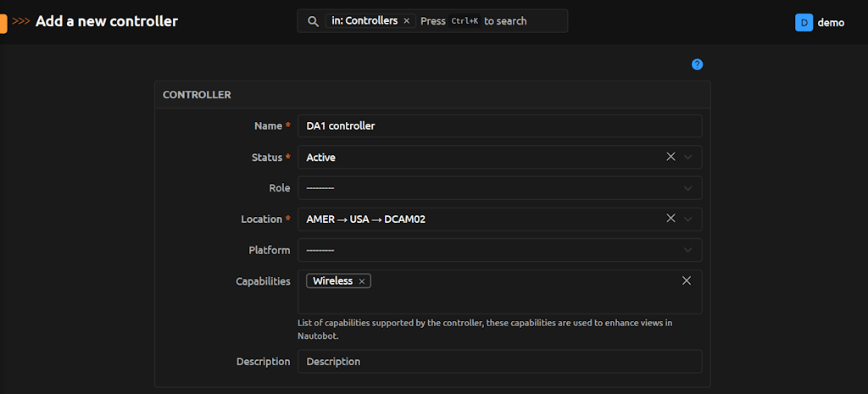Screen dimensions: 868x394
Task: Click the search magnifier icon
Action: click(313, 21)
